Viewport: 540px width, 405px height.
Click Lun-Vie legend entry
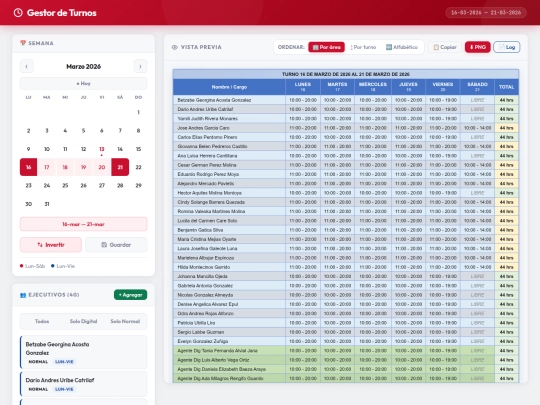click(63, 266)
